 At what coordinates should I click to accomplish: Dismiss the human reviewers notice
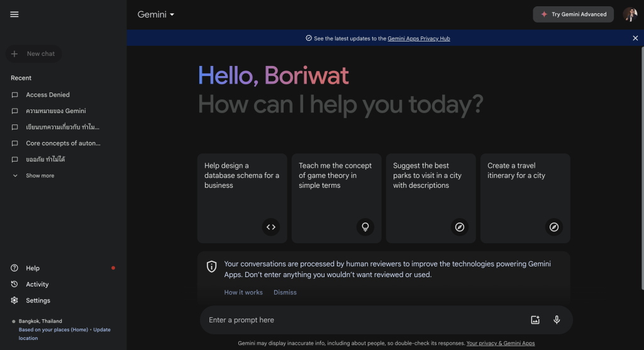tap(285, 292)
